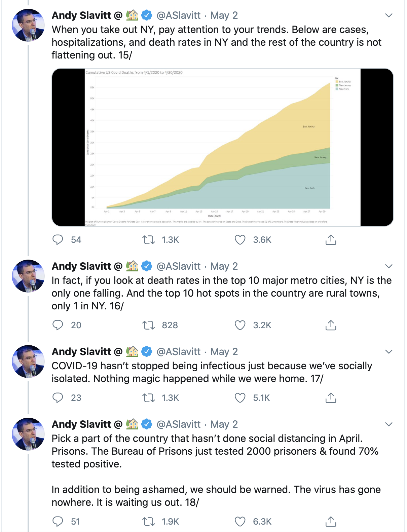Reply to the tweet numbered 15/

coord(58,240)
